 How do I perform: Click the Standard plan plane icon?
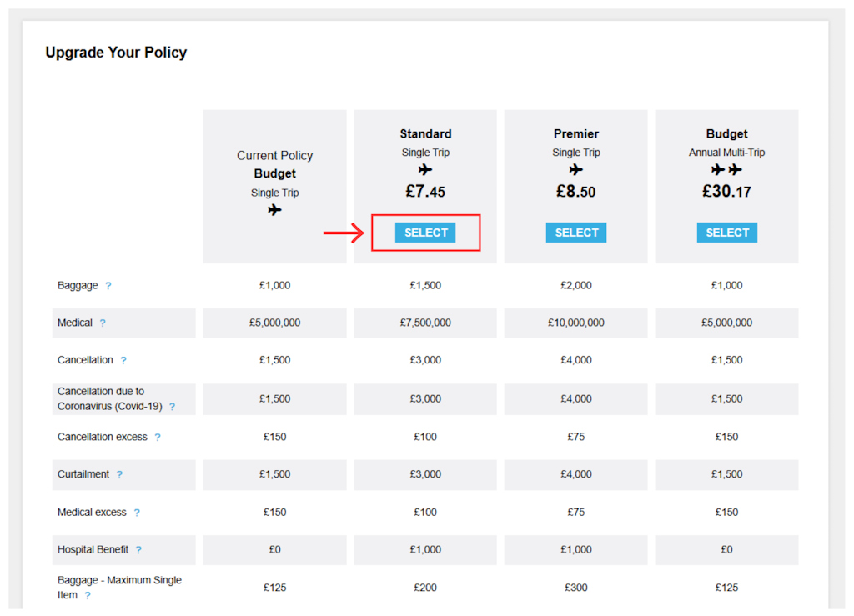(x=425, y=170)
